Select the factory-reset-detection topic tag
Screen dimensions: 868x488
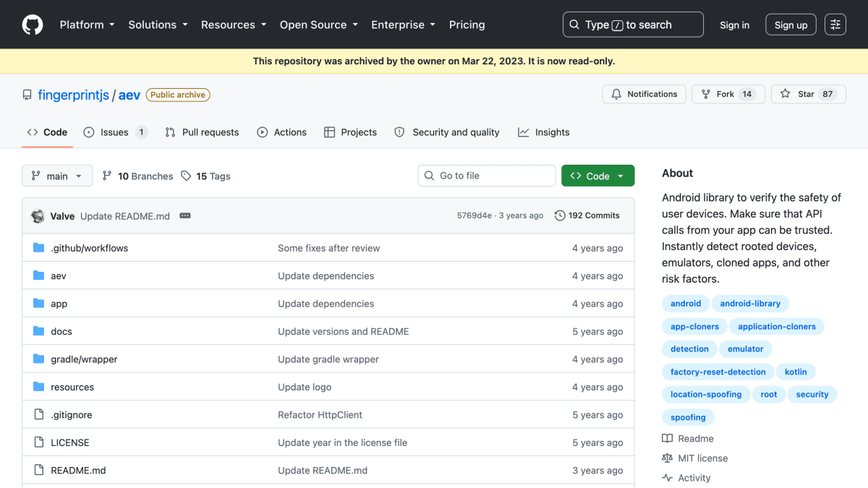tap(718, 372)
